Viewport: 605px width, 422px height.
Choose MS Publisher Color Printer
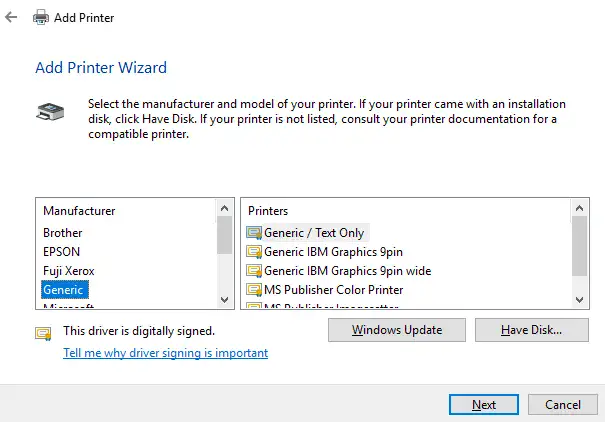coord(334,290)
